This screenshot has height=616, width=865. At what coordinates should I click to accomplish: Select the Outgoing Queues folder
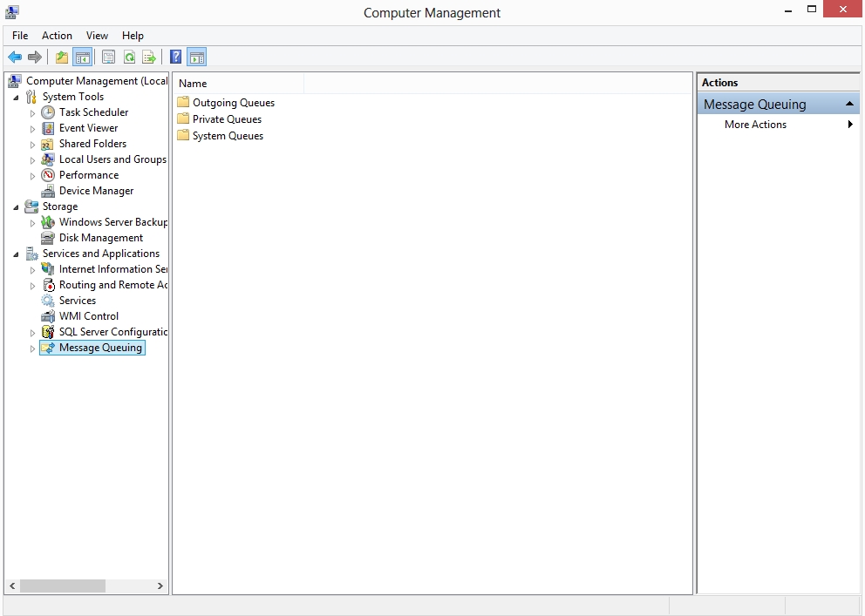click(x=226, y=103)
